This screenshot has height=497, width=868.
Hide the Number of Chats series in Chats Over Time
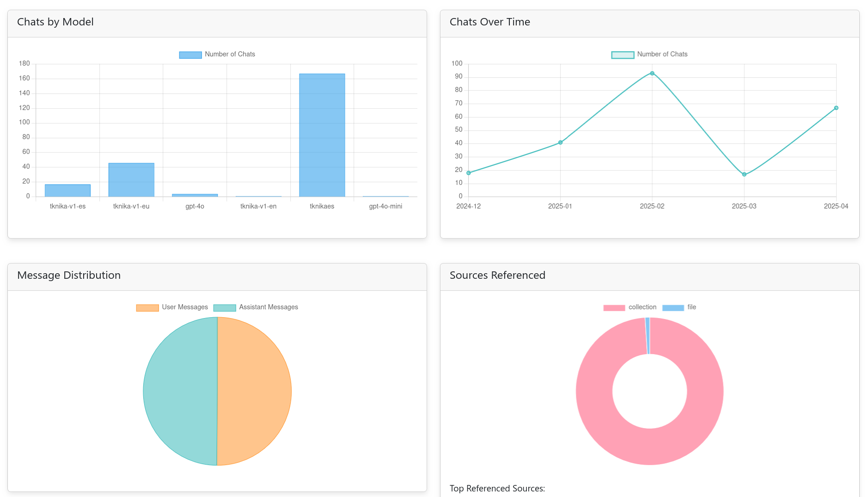pos(649,54)
